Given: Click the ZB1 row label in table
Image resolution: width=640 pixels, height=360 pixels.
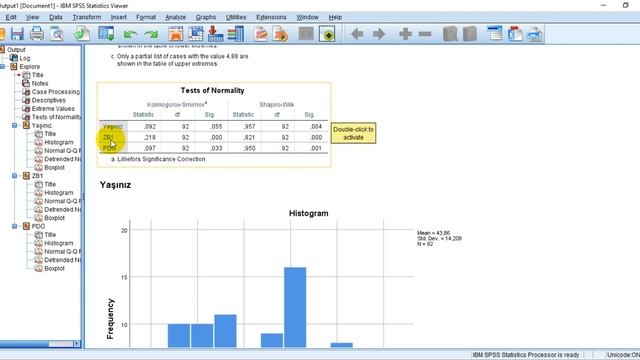Looking at the screenshot, I should pyautogui.click(x=109, y=138).
